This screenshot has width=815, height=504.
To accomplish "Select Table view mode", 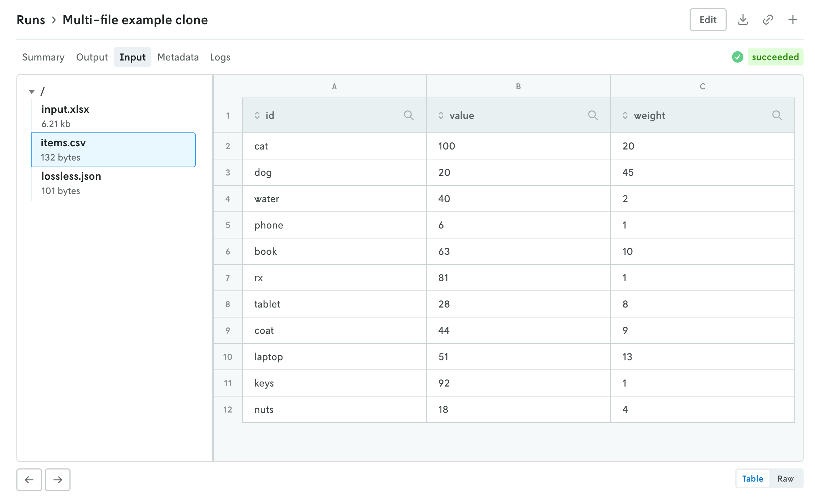I will (x=752, y=479).
